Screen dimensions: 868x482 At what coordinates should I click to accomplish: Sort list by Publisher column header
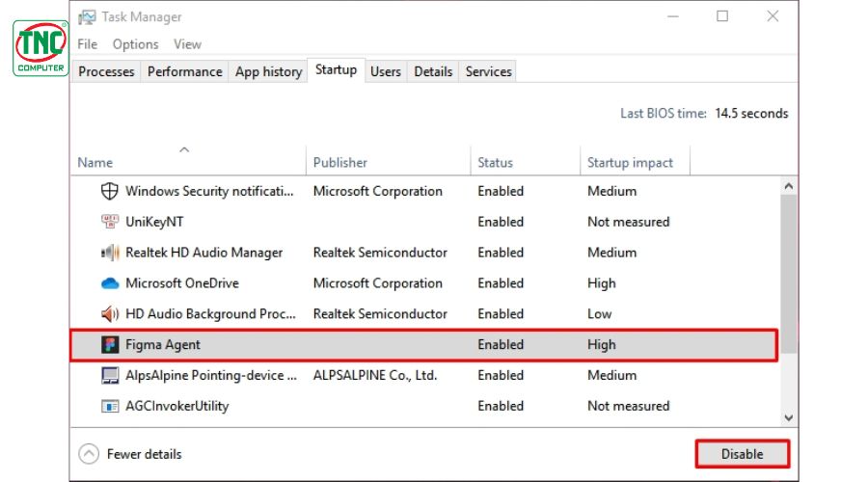388,162
